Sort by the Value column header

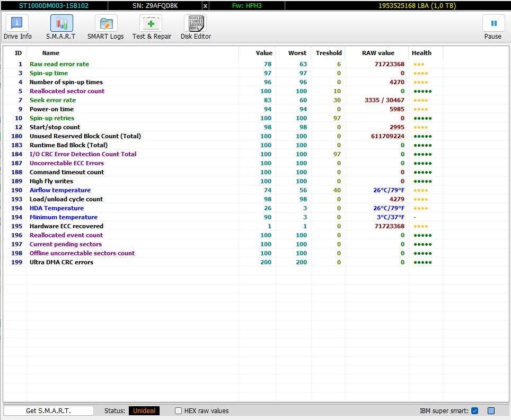click(264, 53)
